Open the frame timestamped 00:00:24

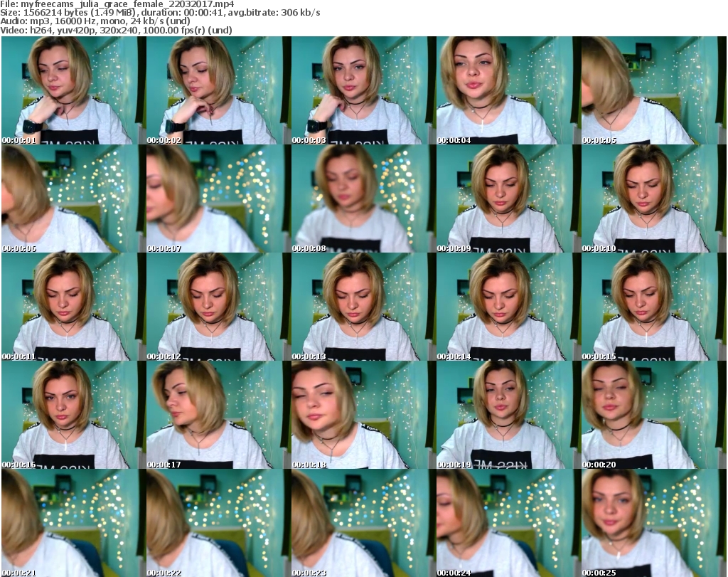pos(508,523)
